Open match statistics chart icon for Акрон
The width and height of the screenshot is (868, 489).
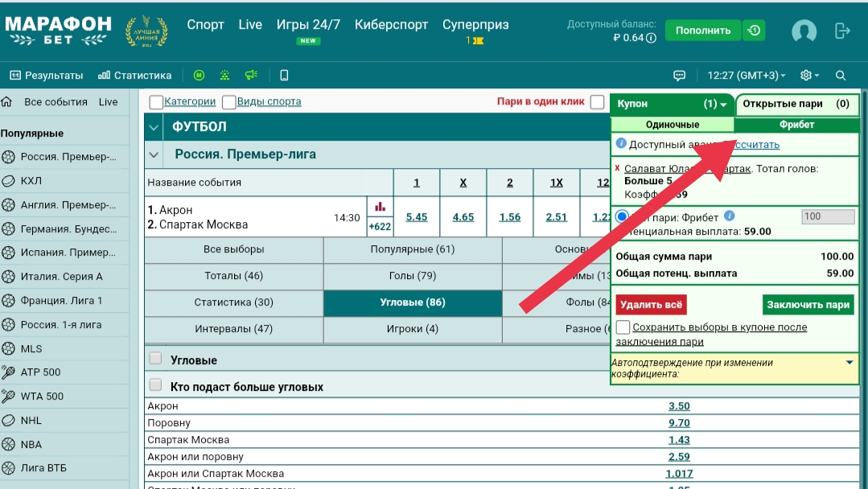(380, 207)
